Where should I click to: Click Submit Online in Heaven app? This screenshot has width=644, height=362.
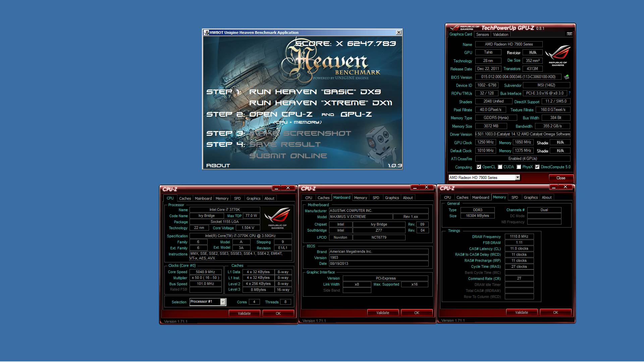tap(288, 156)
